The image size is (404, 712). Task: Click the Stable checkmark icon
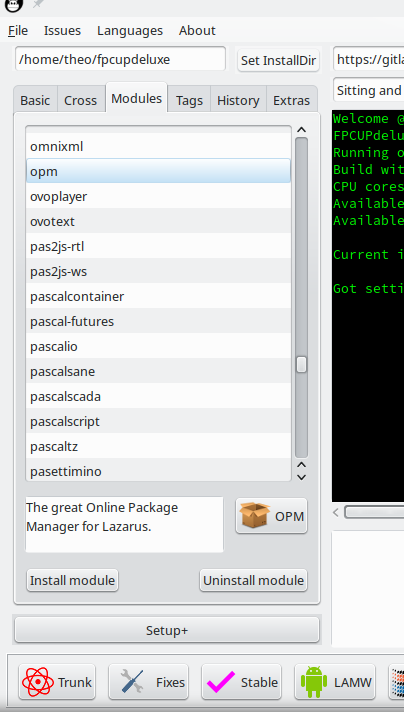(221, 682)
